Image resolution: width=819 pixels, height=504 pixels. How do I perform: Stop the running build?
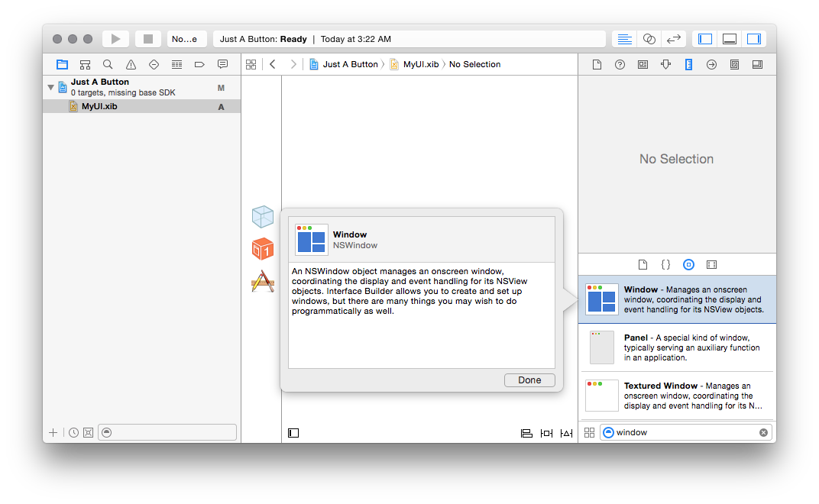coord(148,39)
